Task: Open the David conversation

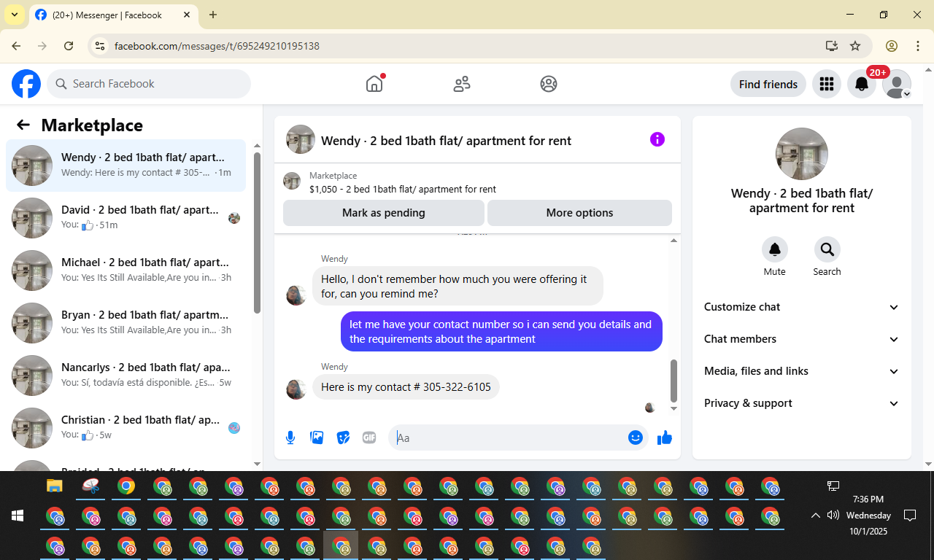Action: point(126,218)
